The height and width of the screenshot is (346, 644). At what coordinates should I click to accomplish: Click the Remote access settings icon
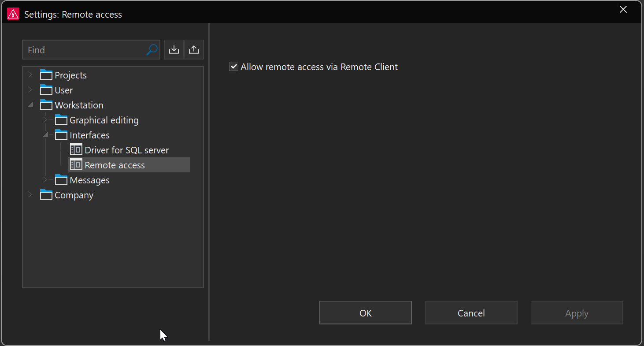[x=76, y=164]
